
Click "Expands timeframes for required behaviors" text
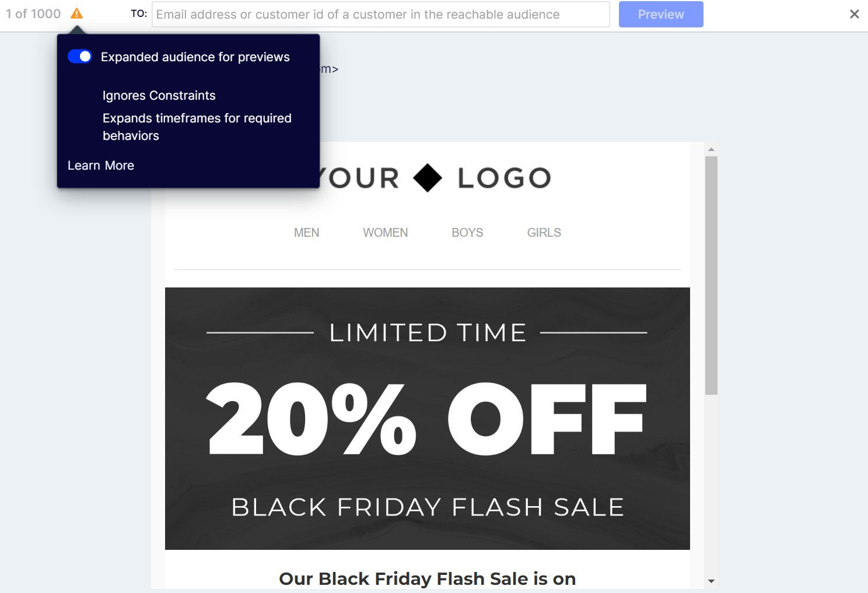(x=197, y=127)
